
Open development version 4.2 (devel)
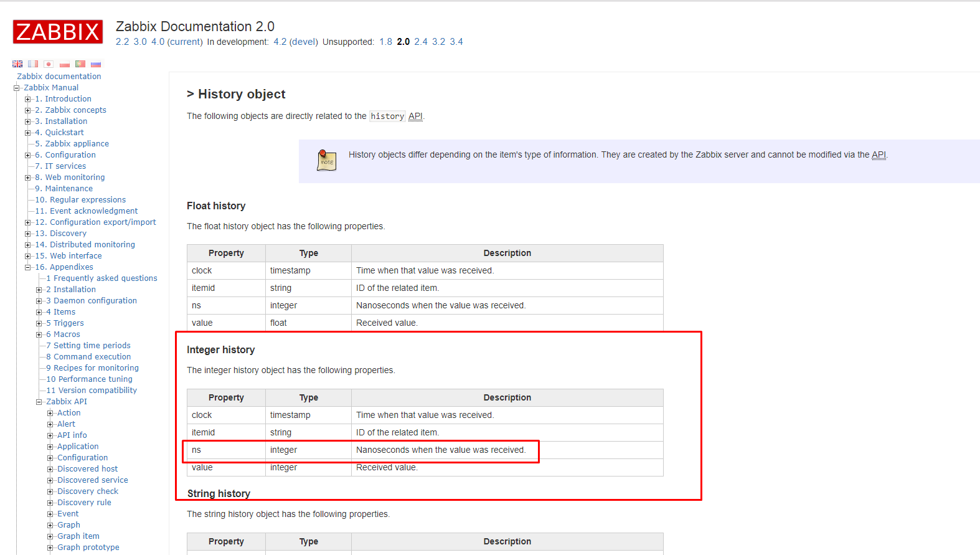click(296, 42)
